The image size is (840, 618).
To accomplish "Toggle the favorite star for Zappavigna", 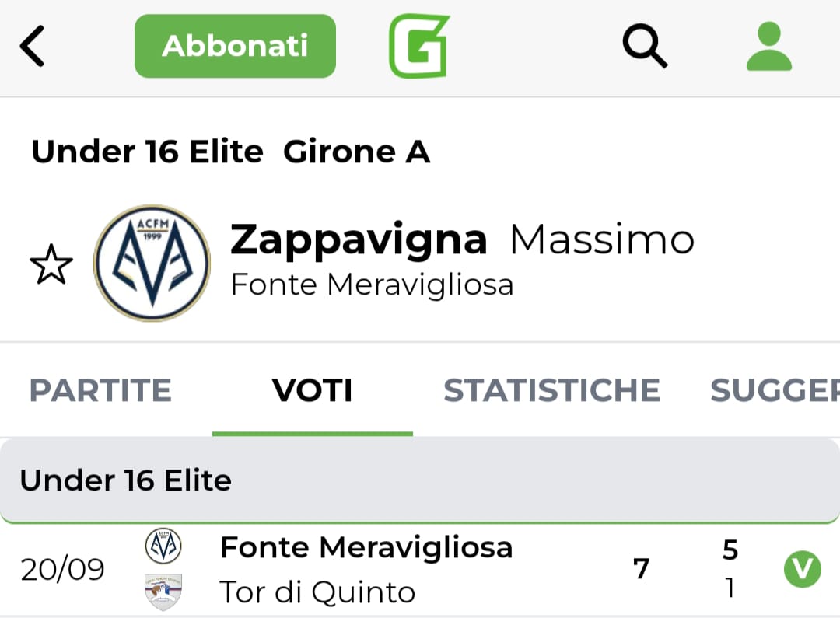I will [x=51, y=265].
